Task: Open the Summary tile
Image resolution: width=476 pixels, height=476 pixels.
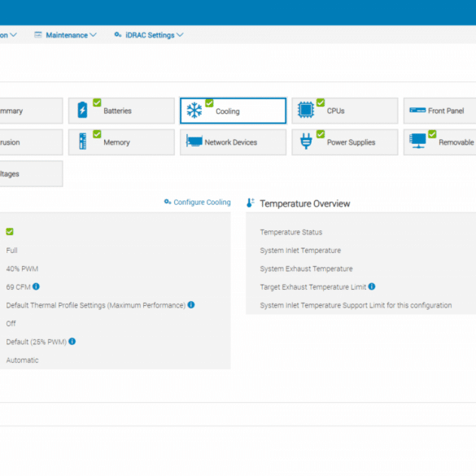Action: [31, 111]
